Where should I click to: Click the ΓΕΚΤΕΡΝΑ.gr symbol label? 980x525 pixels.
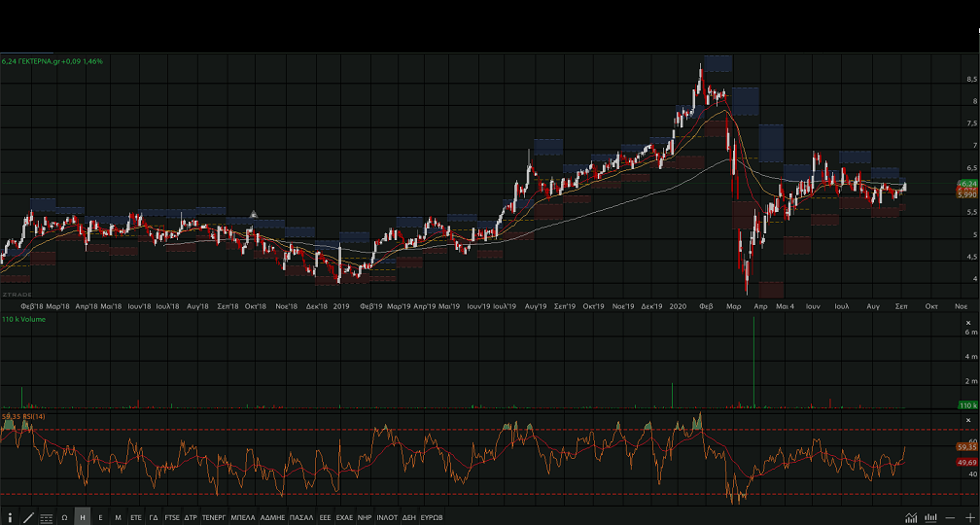tap(47, 61)
